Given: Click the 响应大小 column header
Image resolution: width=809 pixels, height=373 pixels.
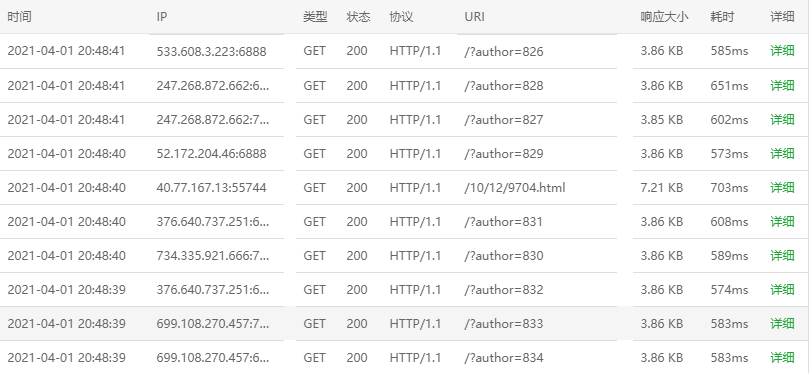Looking at the screenshot, I should [x=665, y=17].
